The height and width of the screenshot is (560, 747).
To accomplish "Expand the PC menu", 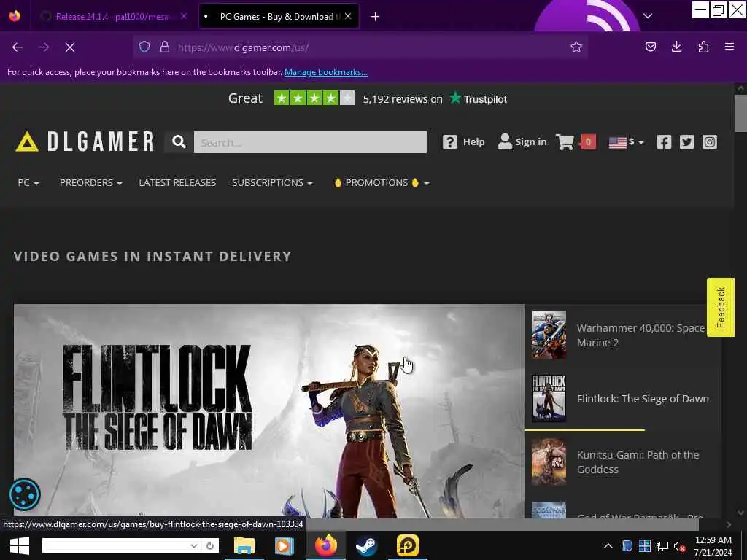I will click(x=28, y=183).
